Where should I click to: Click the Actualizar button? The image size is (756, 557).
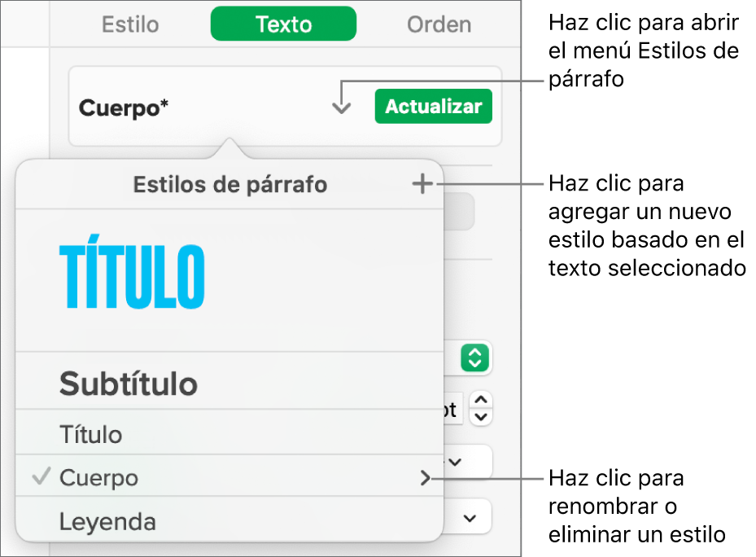click(x=434, y=106)
